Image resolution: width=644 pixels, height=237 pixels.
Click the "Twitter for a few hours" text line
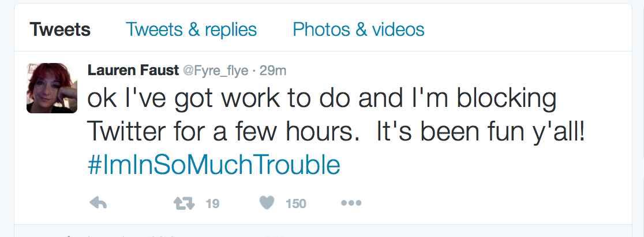219,132
